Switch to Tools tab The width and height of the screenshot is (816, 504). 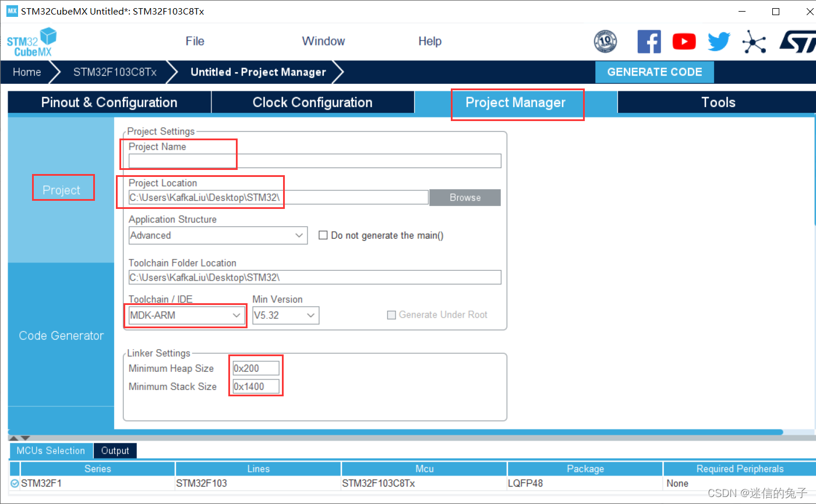point(718,102)
